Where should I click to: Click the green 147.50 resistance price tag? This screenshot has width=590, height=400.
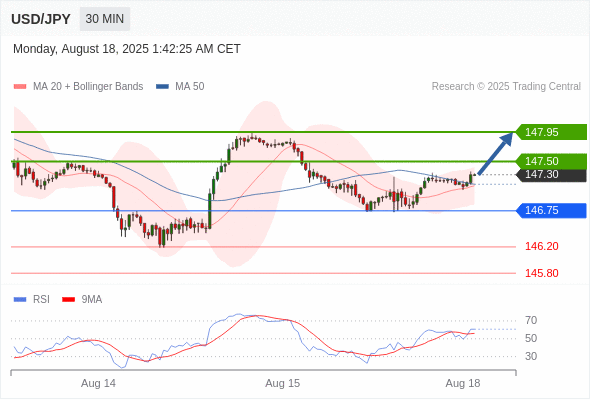[x=551, y=161]
